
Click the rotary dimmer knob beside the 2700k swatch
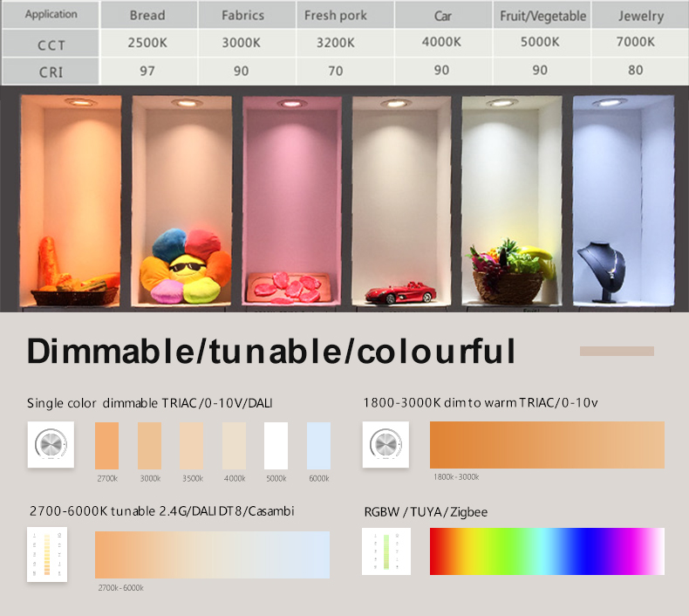(x=50, y=445)
